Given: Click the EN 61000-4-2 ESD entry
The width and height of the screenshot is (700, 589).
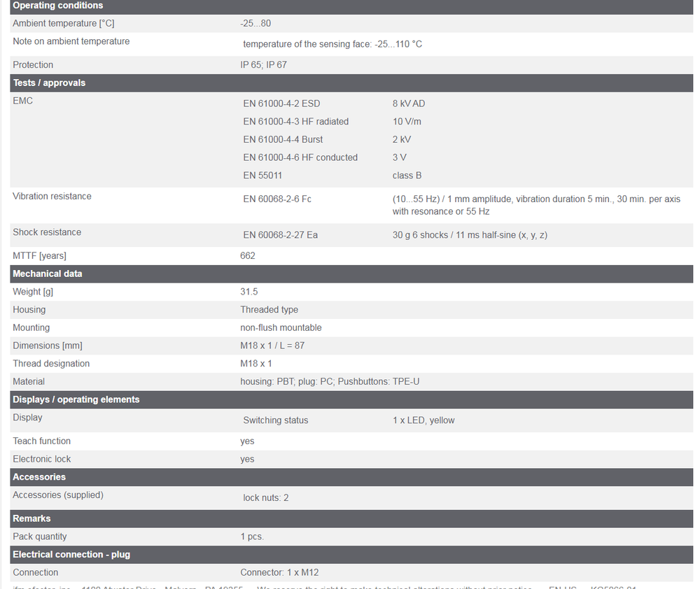Looking at the screenshot, I should (281, 104).
